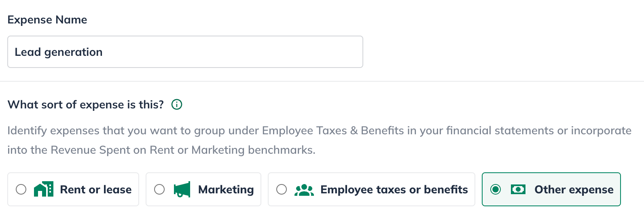Click the info icon beside the expense question
This screenshot has height=216, width=644.
pyautogui.click(x=177, y=105)
